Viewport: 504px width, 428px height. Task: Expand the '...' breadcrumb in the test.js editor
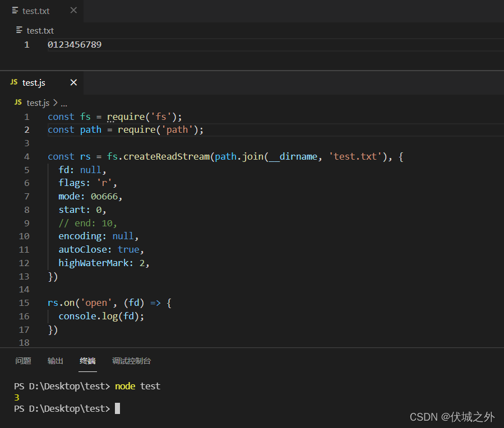pyautogui.click(x=63, y=103)
